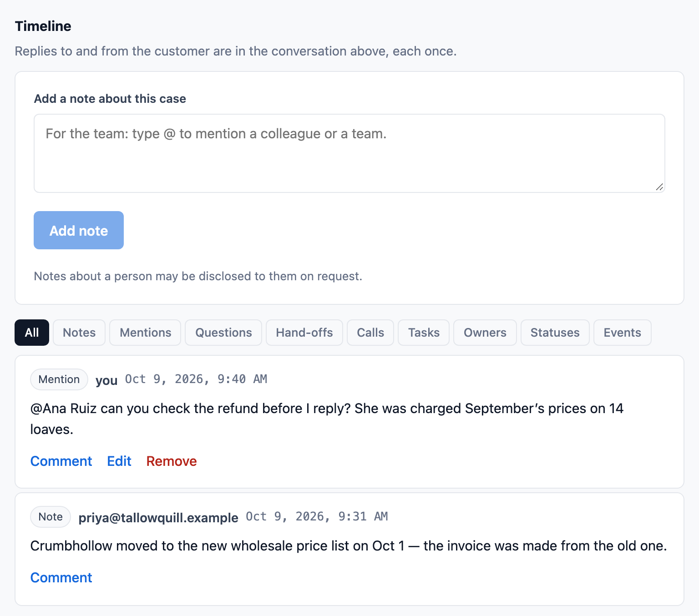Click the disclosure notice about notes
Image resolution: width=699 pixels, height=616 pixels.
198,276
